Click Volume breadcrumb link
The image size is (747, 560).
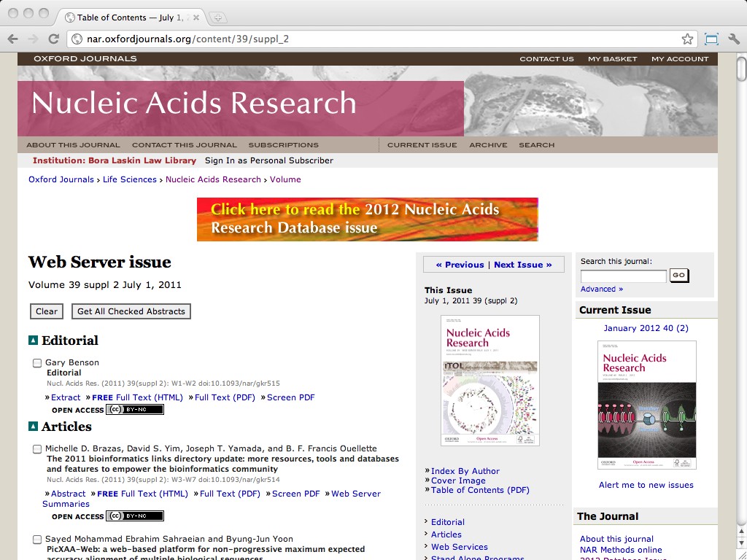point(285,179)
